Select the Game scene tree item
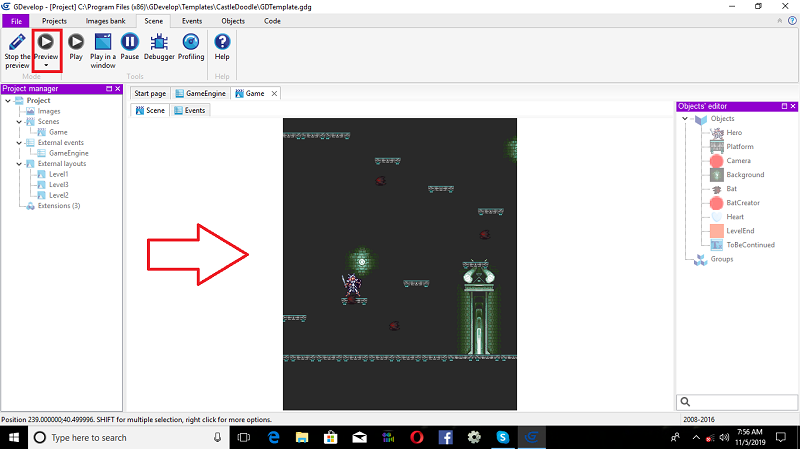 click(x=58, y=132)
